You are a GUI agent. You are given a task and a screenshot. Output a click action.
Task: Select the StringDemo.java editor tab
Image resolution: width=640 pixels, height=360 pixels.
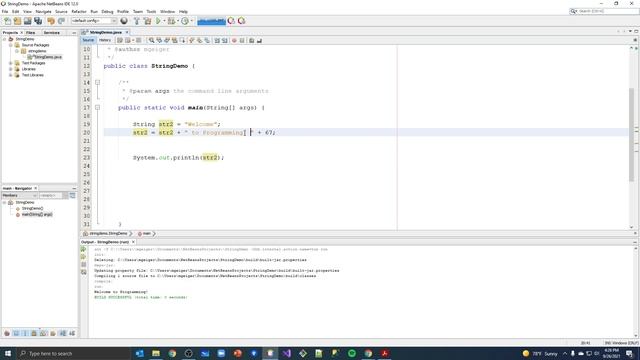point(105,32)
